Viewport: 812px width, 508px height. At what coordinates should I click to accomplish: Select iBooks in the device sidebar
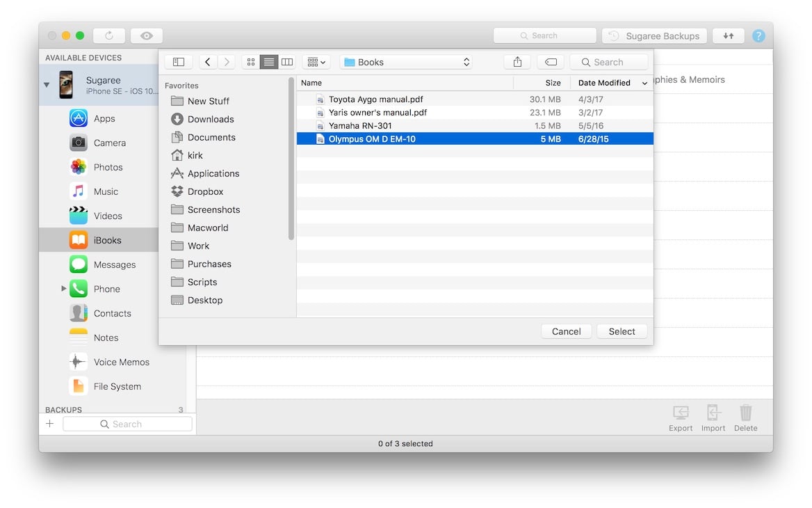pos(99,240)
